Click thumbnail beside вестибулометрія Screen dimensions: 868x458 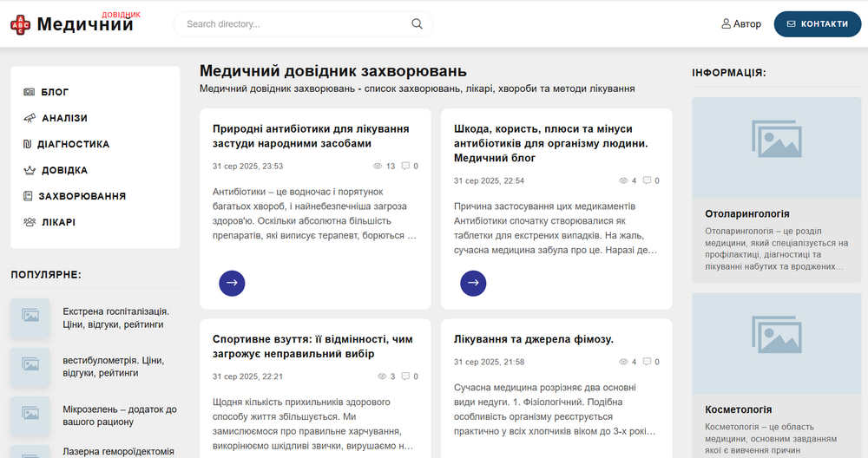[x=30, y=367]
